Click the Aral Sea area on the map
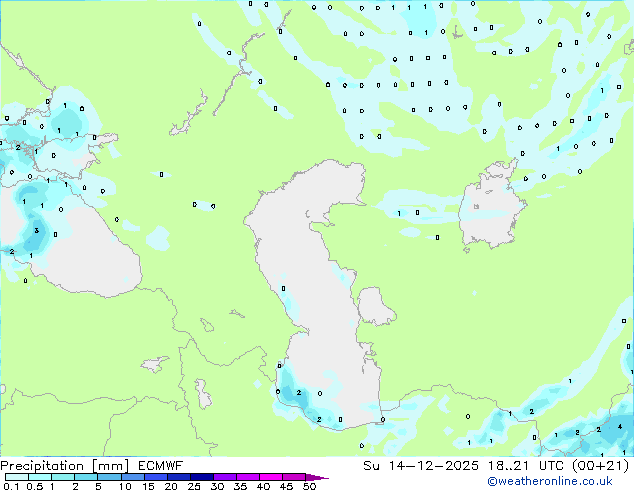Screen dimensions: 634x490 pyautogui.click(x=491, y=206)
